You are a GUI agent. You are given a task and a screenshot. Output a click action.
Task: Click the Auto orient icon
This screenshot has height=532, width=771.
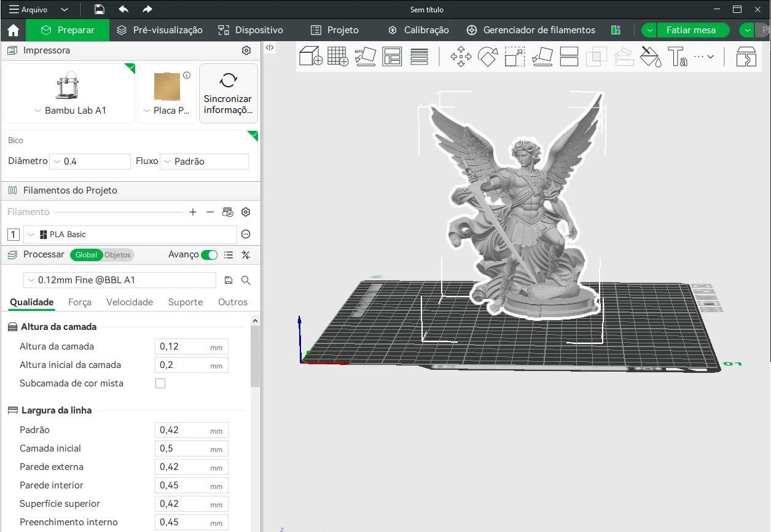tap(365, 57)
